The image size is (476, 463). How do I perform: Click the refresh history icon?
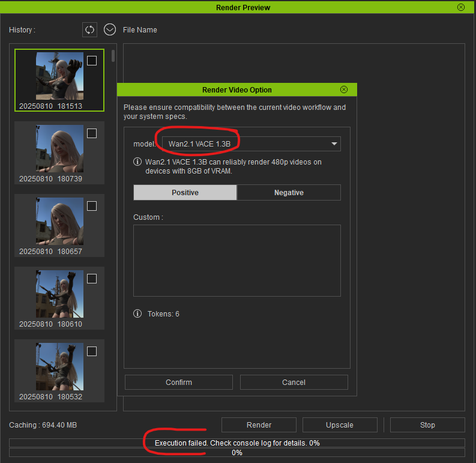(x=89, y=30)
